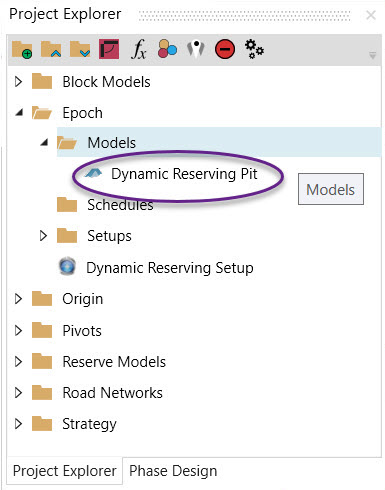Click the move folder down icon
This screenshot has height=490, width=385.
(x=80, y=50)
